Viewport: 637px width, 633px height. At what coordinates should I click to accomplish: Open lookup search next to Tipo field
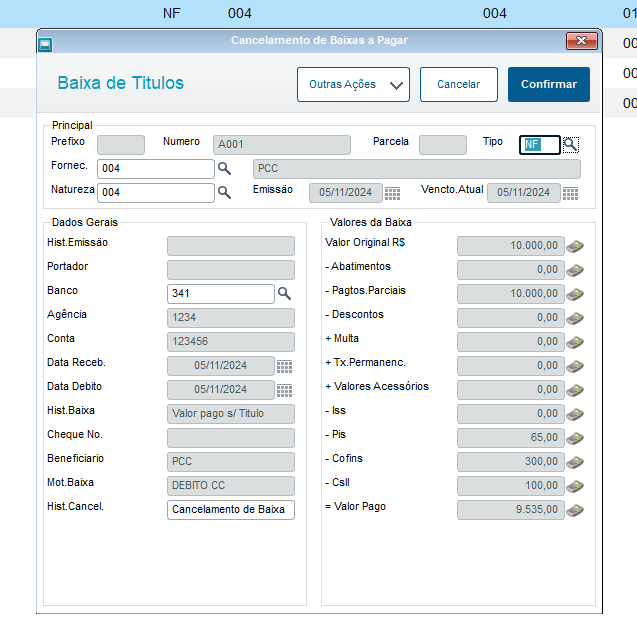click(571, 145)
